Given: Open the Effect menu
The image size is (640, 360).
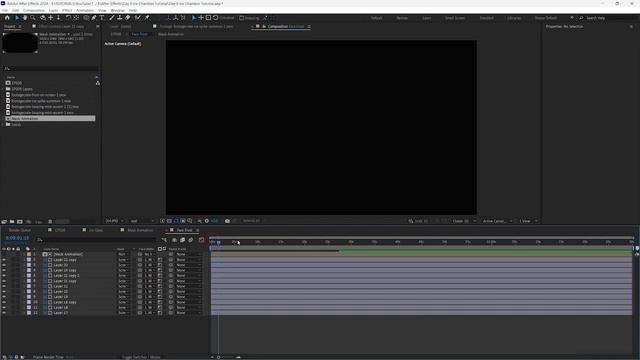Looking at the screenshot, I should (x=67, y=10).
